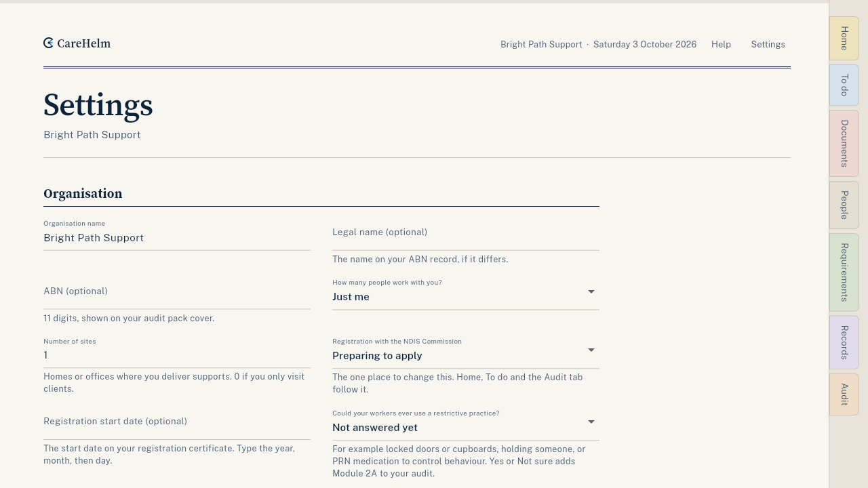This screenshot has width=868, height=488.
Task: Click the 'Settings' page heading
Action: (x=98, y=106)
